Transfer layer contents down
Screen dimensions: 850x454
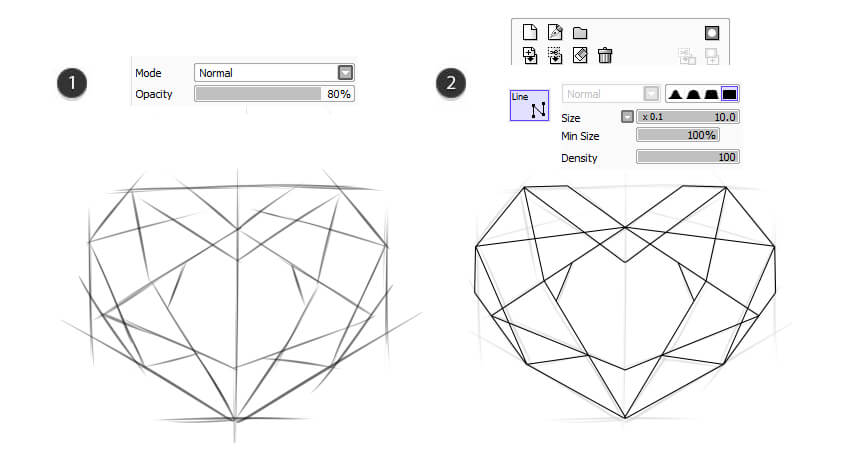(x=530, y=55)
